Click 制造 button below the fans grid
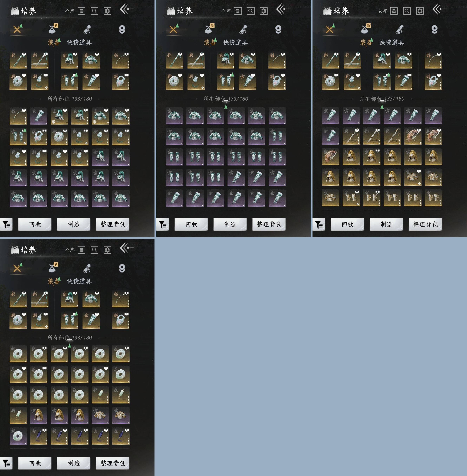This screenshot has height=476, width=467. tap(386, 224)
